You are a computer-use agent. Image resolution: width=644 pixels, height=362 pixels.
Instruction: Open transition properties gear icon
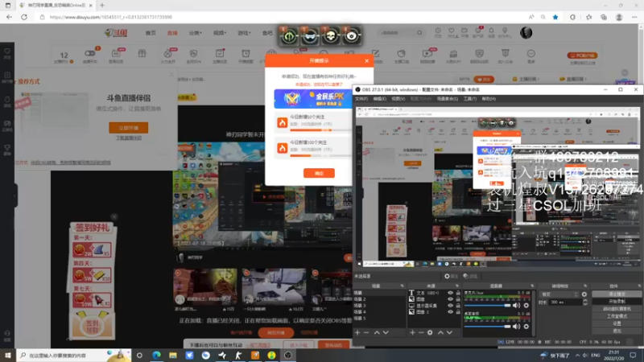click(x=584, y=294)
